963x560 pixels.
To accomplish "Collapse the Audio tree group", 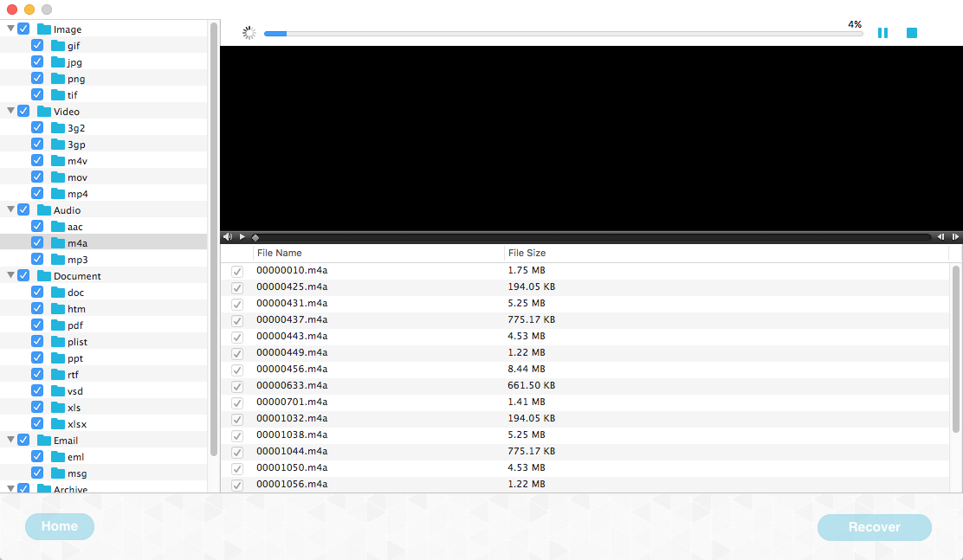I will click(10, 209).
